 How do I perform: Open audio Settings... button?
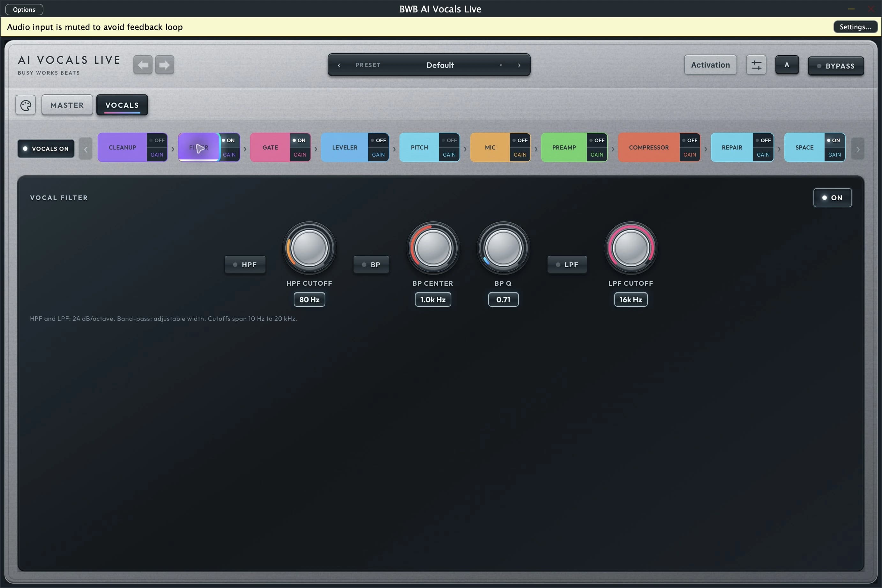[x=855, y=27]
